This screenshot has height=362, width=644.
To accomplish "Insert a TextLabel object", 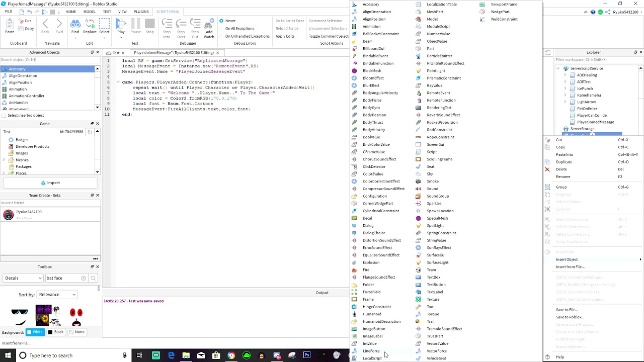I will point(435,292).
